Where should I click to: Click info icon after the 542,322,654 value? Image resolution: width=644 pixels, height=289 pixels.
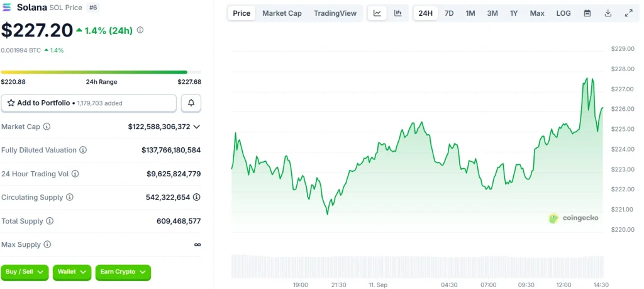pyautogui.click(x=197, y=197)
